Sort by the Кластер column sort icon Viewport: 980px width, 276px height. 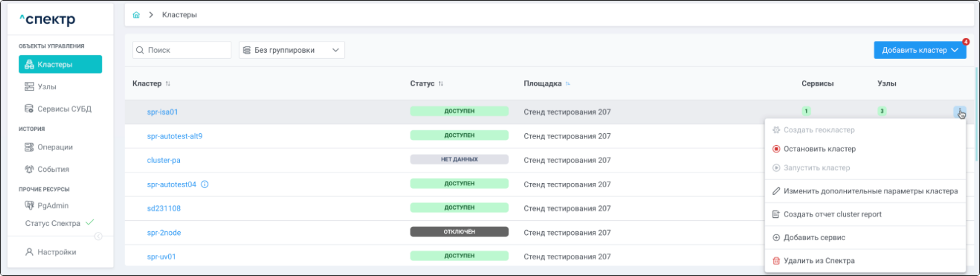pos(168,84)
